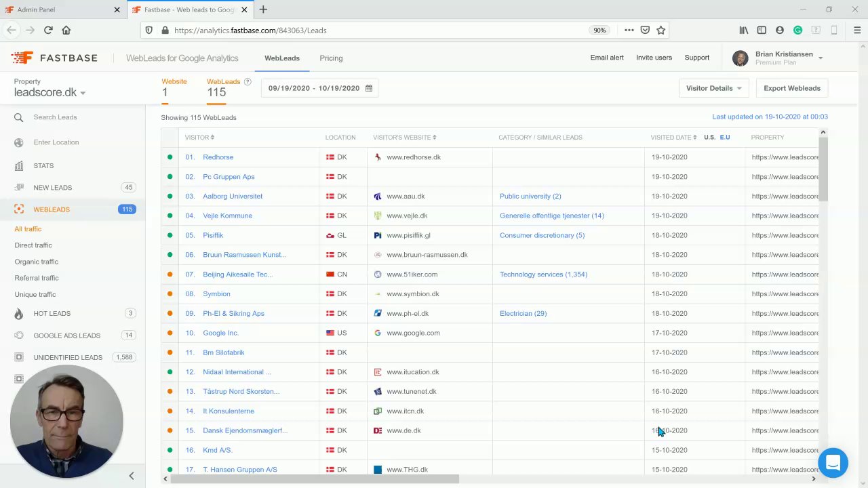Screen dimensions: 868x488
Task: Open NEW LEADS in the sidebar
Action: point(52,188)
